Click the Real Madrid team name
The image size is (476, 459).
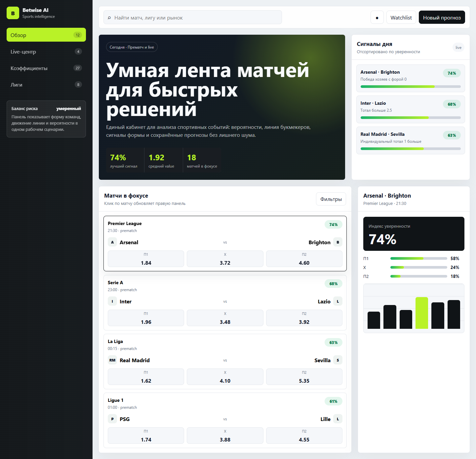click(x=135, y=360)
